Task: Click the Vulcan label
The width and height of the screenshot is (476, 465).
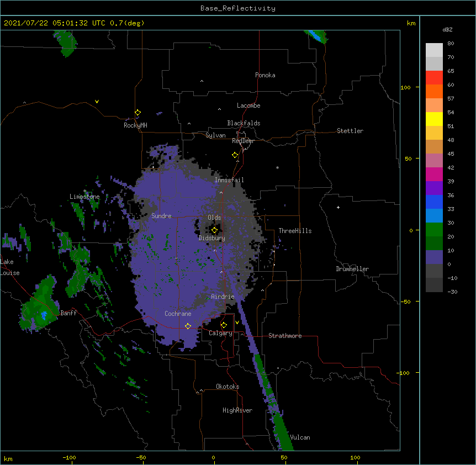Action: (300, 437)
